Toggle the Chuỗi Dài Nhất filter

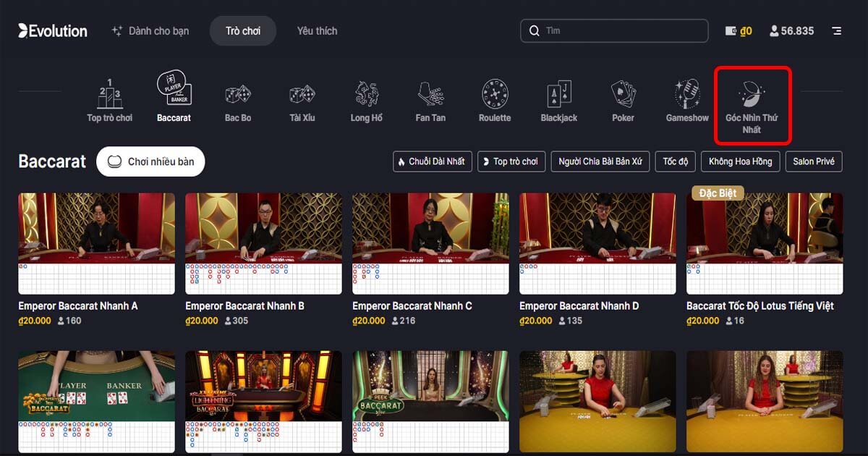(433, 161)
